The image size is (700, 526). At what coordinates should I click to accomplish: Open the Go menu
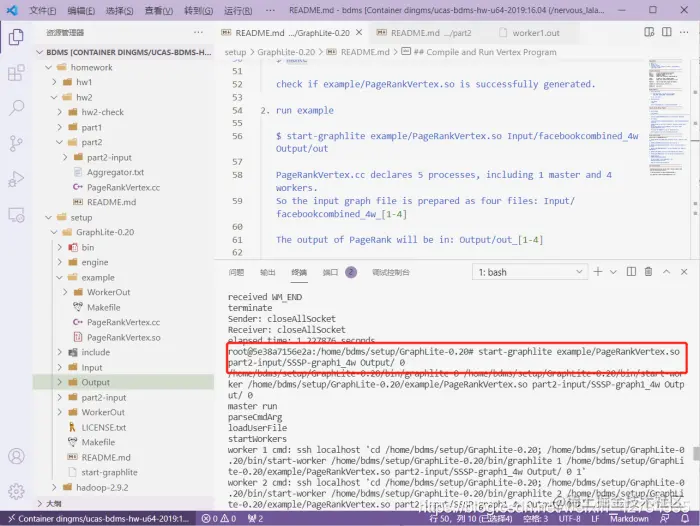coord(198,10)
